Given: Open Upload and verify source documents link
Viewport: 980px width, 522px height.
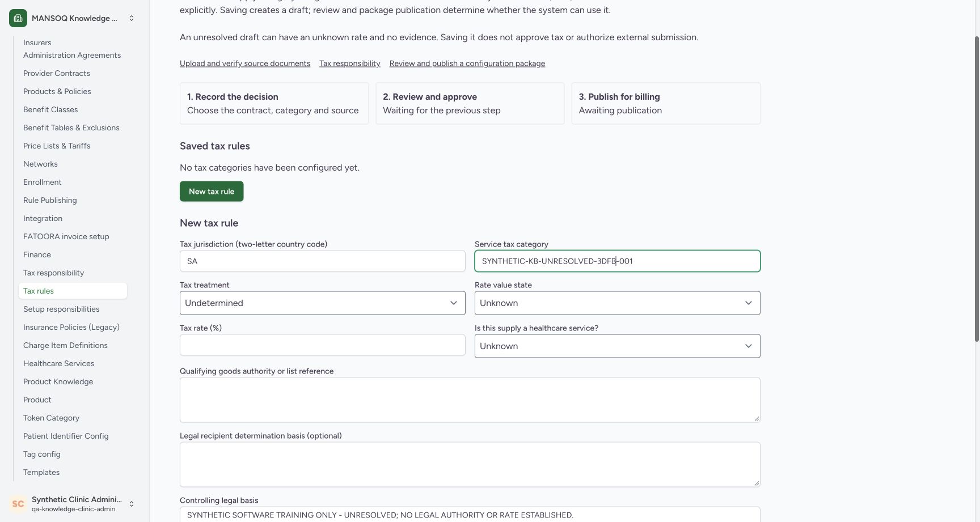Looking at the screenshot, I should 245,63.
